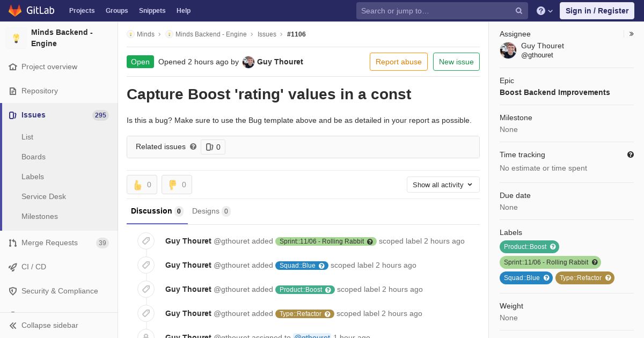Click the thumbs up emoji button
Screen dimensions: 644x338
click(142, 185)
